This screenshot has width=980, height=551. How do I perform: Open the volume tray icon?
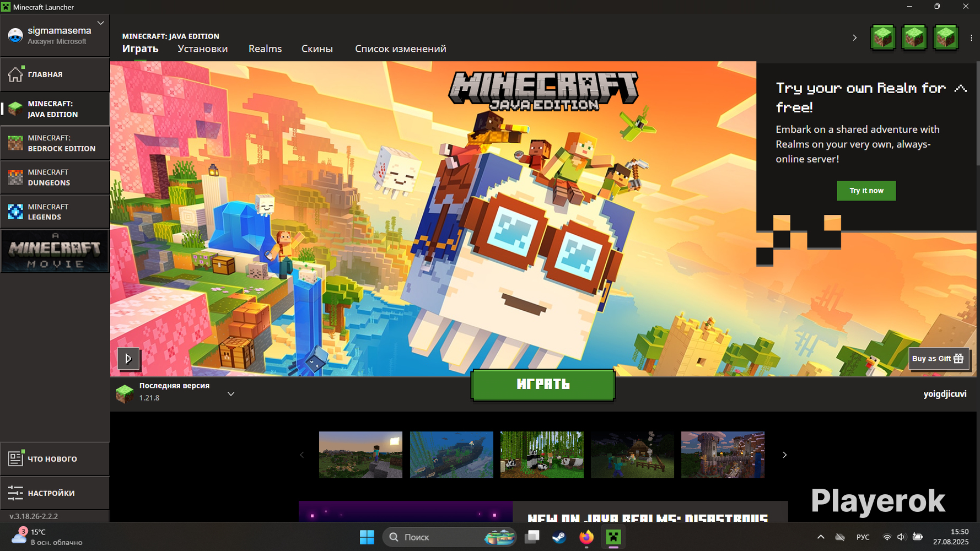click(901, 537)
